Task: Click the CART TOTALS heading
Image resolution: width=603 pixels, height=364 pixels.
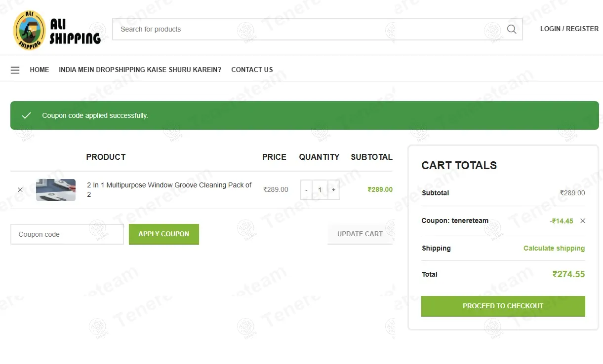Action: coord(459,165)
